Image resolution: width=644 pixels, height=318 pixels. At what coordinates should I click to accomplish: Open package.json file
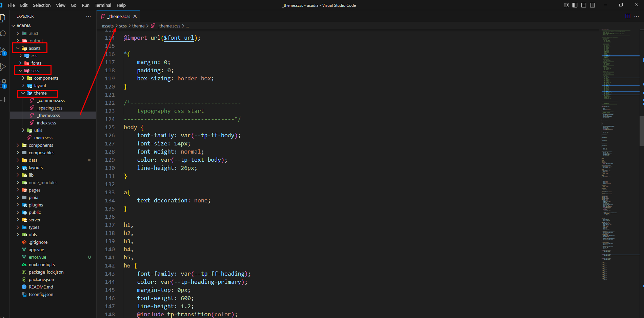pos(53,279)
